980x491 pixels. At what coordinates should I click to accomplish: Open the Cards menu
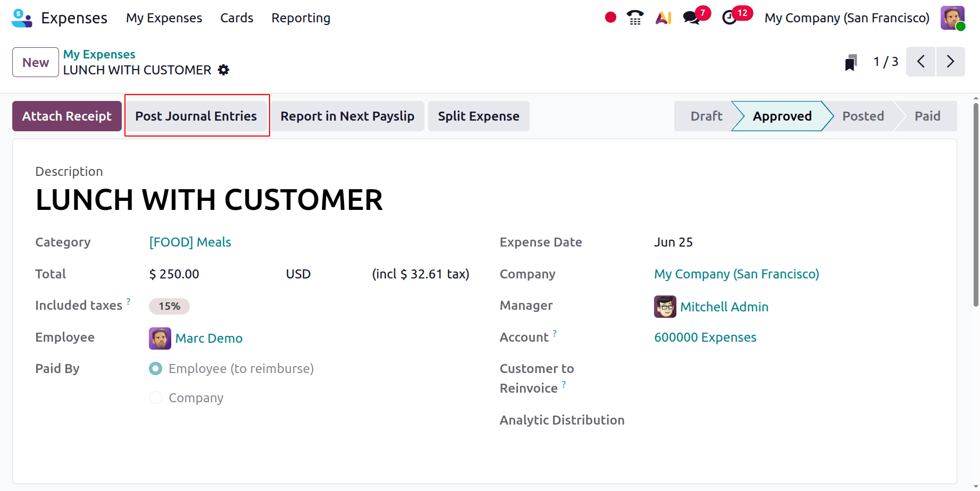click(x=237, y=18)
